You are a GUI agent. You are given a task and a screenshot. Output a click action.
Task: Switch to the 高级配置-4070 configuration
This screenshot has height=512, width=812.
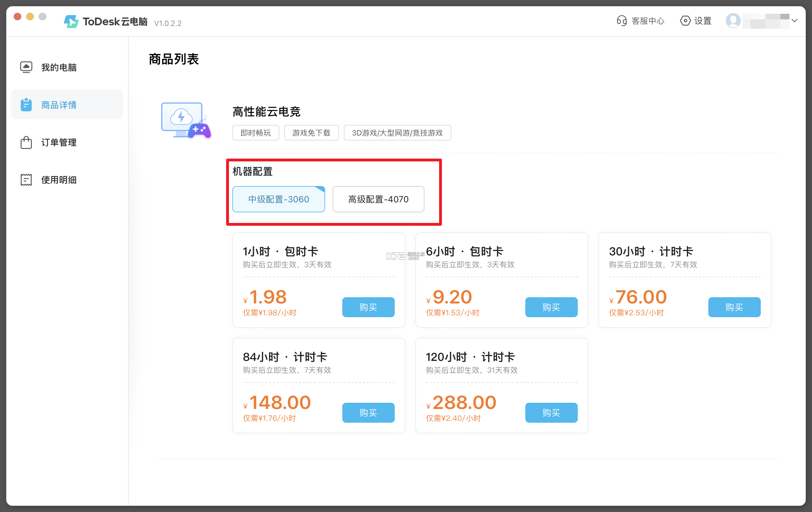[378, 199]
